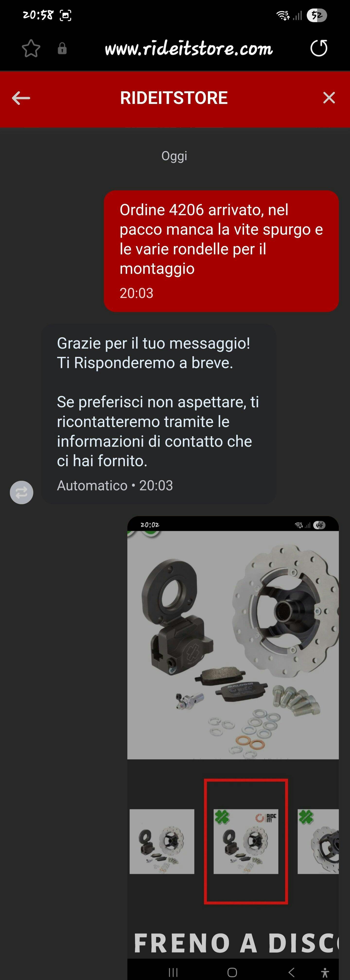The width and height of the screenshot is (350, 980).
Task: Tap the FRENO A DISCO heading text
Action: [x=236, y=943]
